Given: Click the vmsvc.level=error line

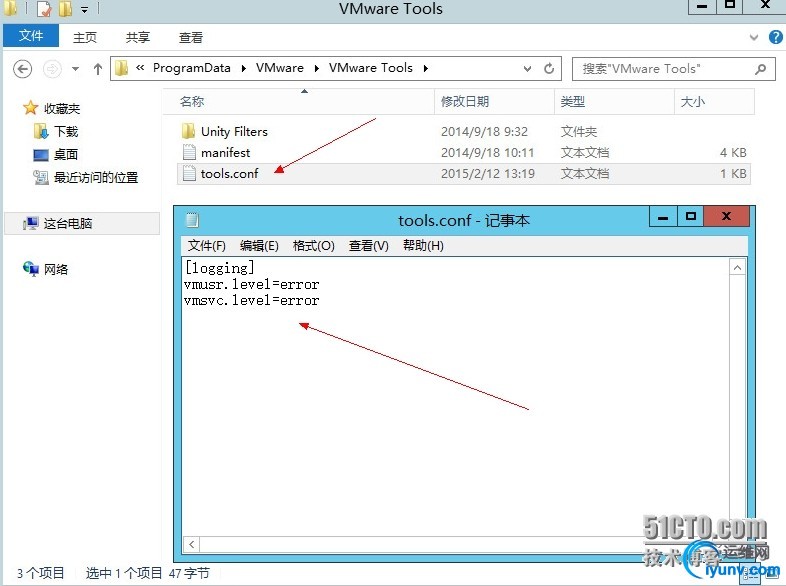Looking at the screenshot, I should click(251, 300).
